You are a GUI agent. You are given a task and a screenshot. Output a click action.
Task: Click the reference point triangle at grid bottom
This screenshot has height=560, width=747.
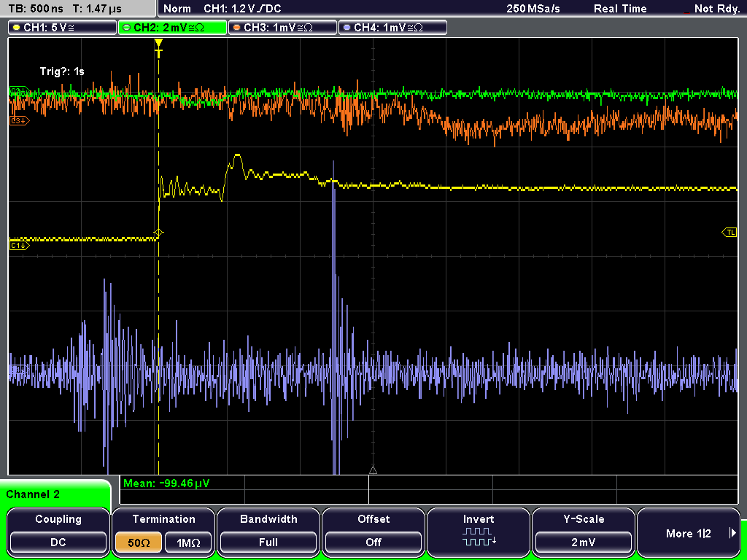pos(373,470)
